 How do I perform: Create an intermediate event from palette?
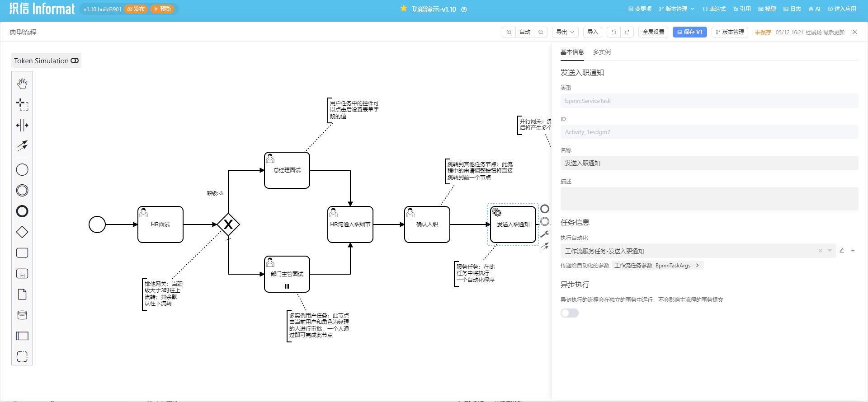coord(22,191)
